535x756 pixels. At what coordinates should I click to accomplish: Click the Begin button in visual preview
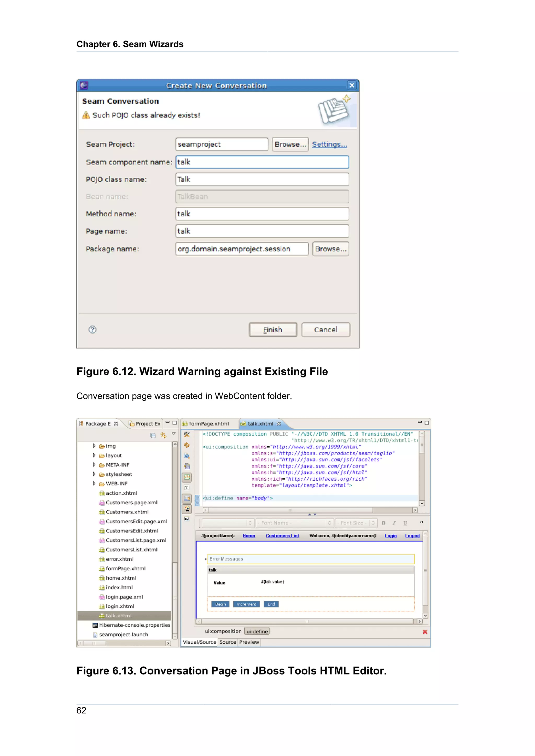(x=220, y=604)
